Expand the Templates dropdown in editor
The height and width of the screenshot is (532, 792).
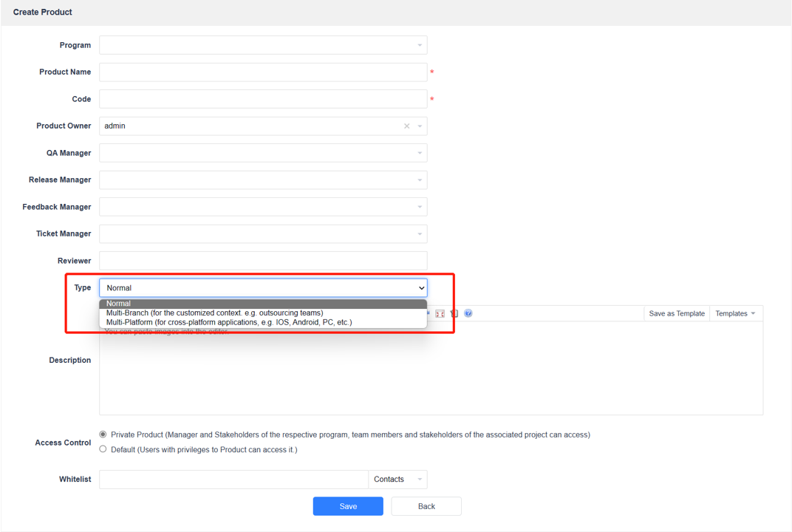[x=735, y=313]
